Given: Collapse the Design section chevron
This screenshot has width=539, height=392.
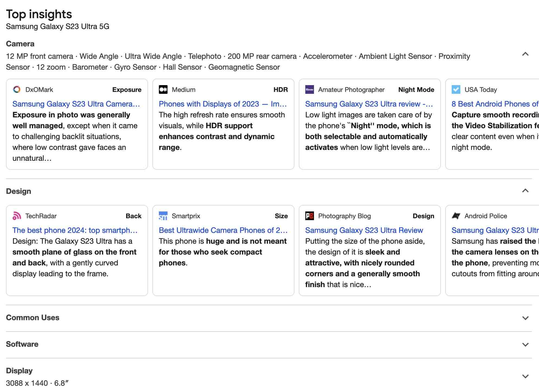Looking at the screenshot, I should tap(525, 191).
